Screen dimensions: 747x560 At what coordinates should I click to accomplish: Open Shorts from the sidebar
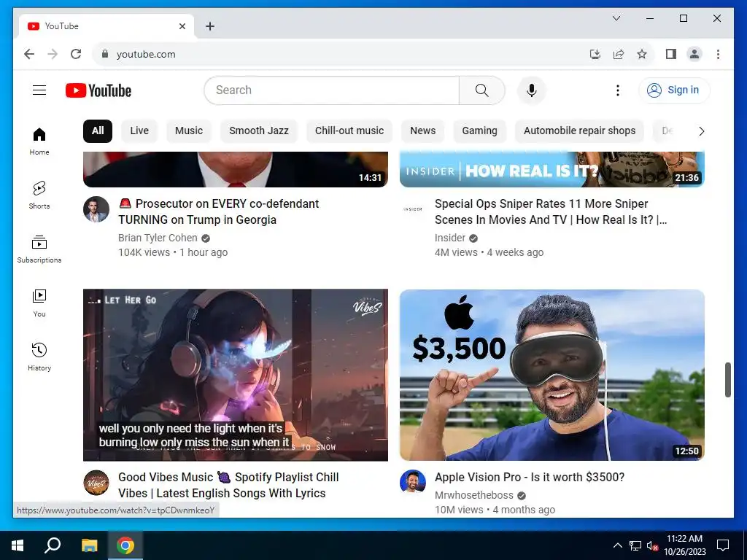(39, 195)
